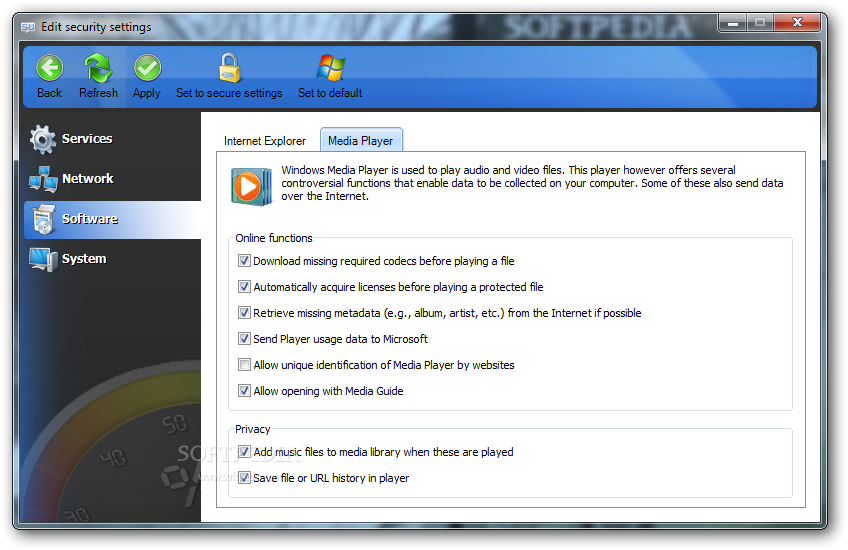Select the Software category

[112, 220]
